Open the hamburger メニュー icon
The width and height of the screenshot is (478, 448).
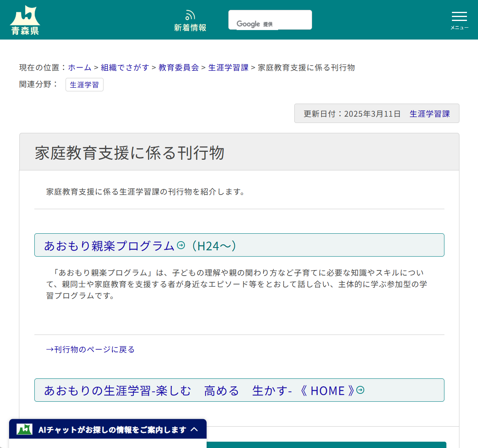coord(459,17)
